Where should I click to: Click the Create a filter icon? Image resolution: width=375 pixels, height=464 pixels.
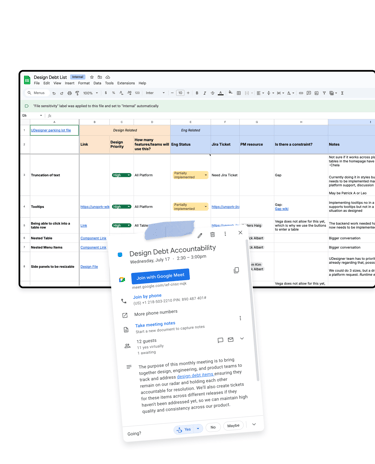coord(324,93)
